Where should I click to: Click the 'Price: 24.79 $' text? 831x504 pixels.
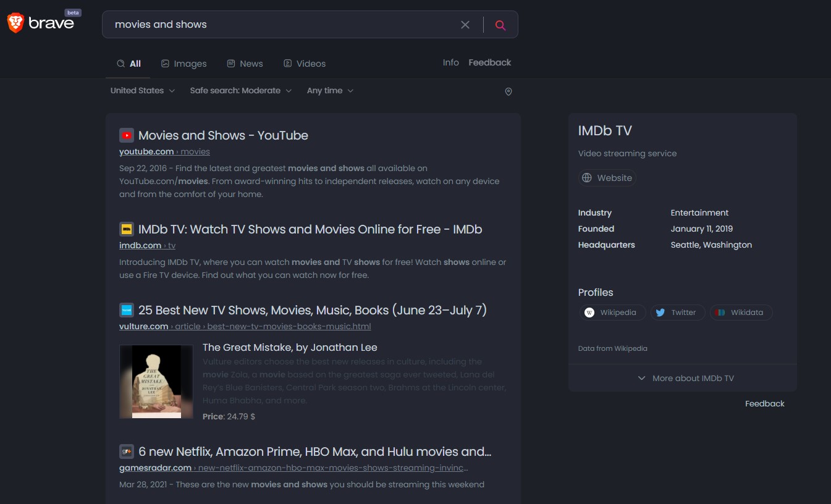tap(229, 417)
